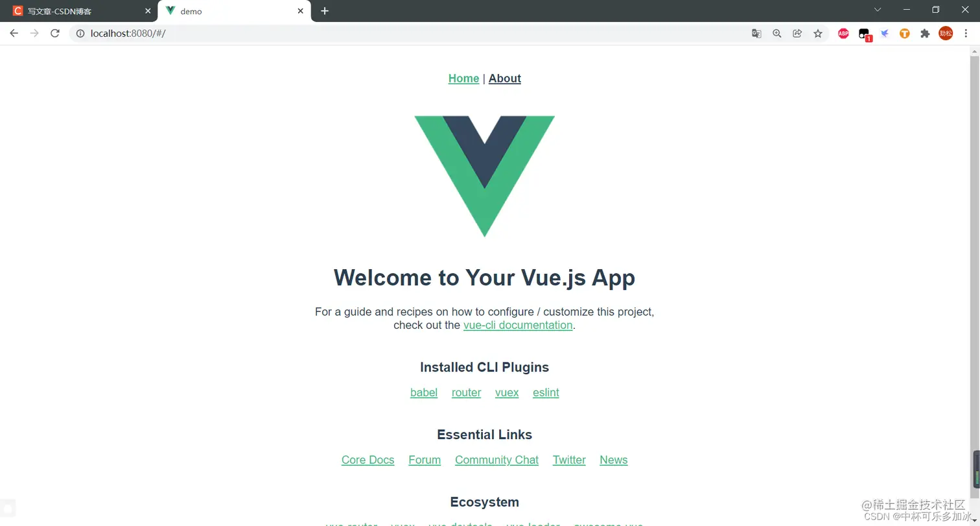Open the ABP Adblock Plus extension

coord(843,34)
